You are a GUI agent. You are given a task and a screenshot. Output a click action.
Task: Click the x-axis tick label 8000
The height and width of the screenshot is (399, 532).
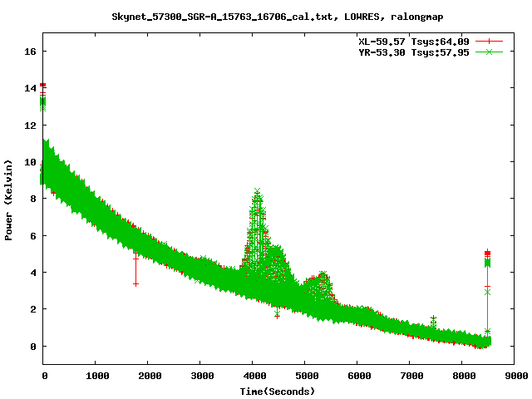464,376
